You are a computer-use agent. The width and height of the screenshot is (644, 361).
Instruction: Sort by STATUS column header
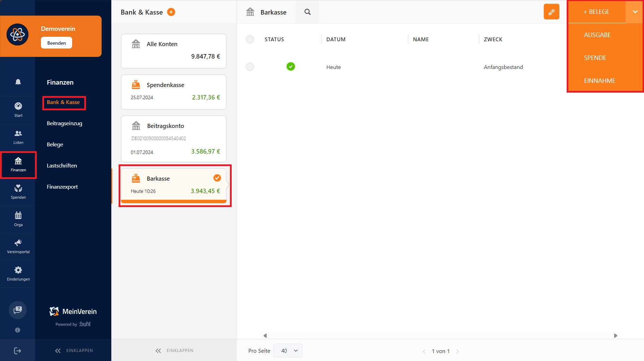pos(274,40)
